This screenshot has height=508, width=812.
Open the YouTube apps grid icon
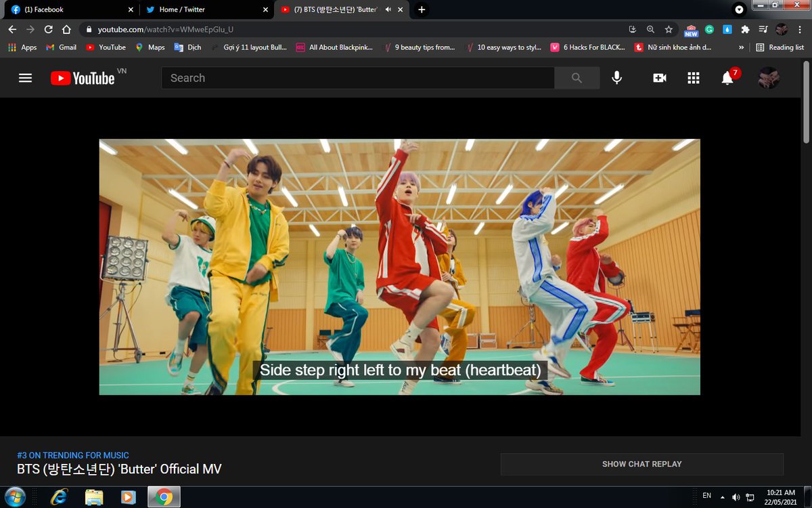pyautogui.click(x=693, y=78)
